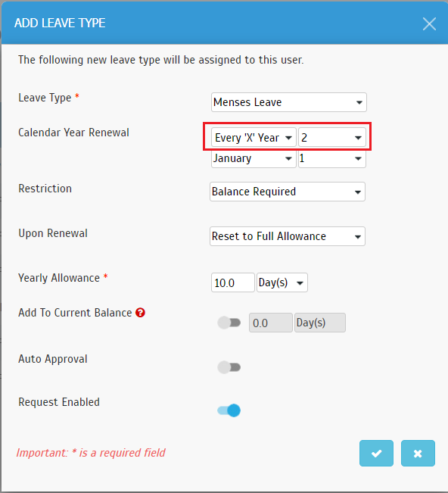Click the Yearly Allowance 10.0 input field
The height and width of the screenshot is (493, 448).
[233, 282]
